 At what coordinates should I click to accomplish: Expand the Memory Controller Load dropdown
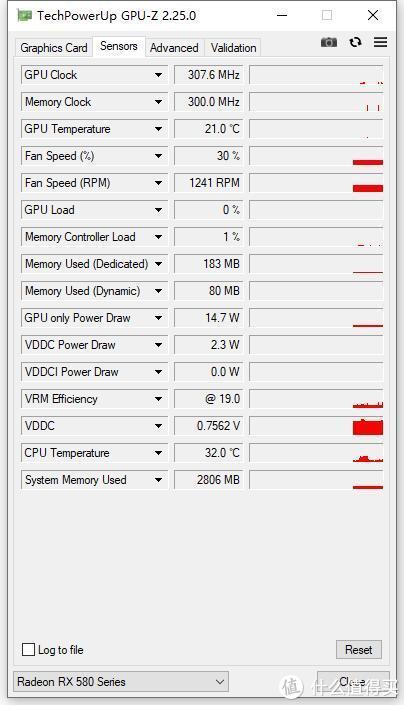(158, 237)
